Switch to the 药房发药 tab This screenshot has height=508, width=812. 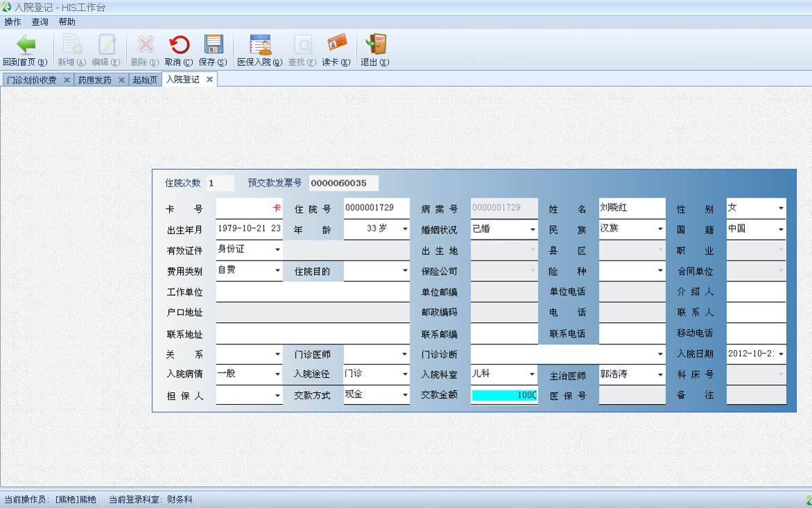coord(95,80)
